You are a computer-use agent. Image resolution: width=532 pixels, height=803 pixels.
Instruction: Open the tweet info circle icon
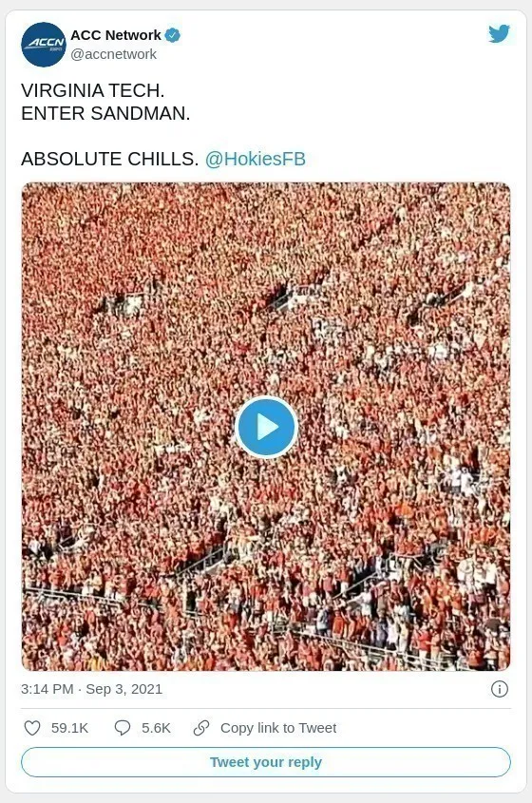(x=500, y=689)
